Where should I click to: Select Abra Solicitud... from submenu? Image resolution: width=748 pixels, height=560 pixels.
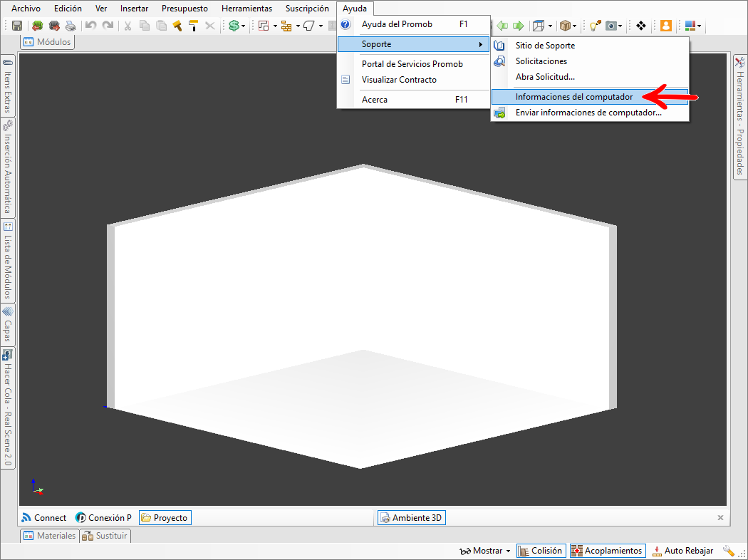[x=590, y=77]
